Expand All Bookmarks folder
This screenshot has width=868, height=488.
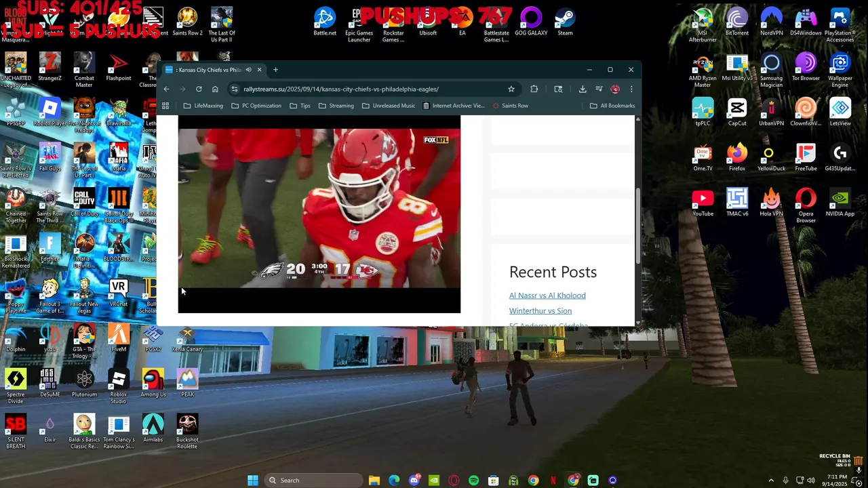612,106
